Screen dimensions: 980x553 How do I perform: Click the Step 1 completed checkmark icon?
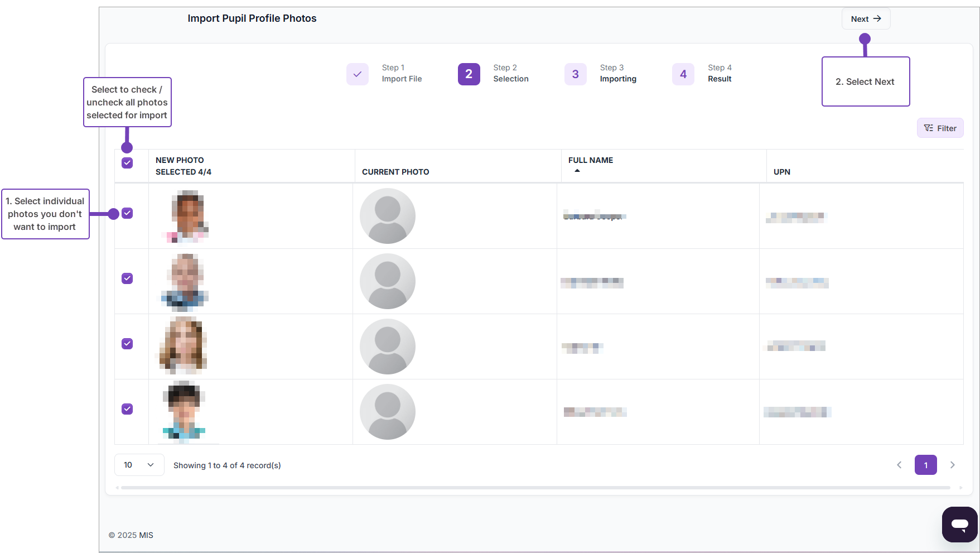tap(357, 74)
